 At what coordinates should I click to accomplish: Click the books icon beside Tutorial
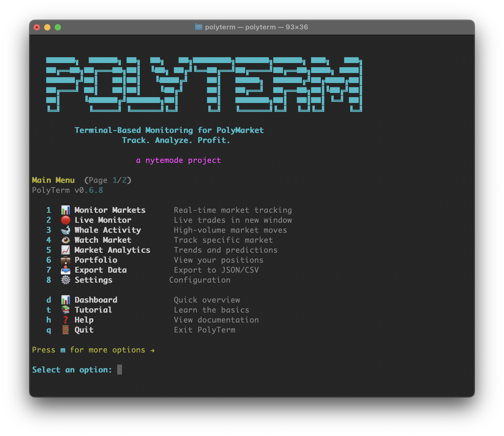65,310
